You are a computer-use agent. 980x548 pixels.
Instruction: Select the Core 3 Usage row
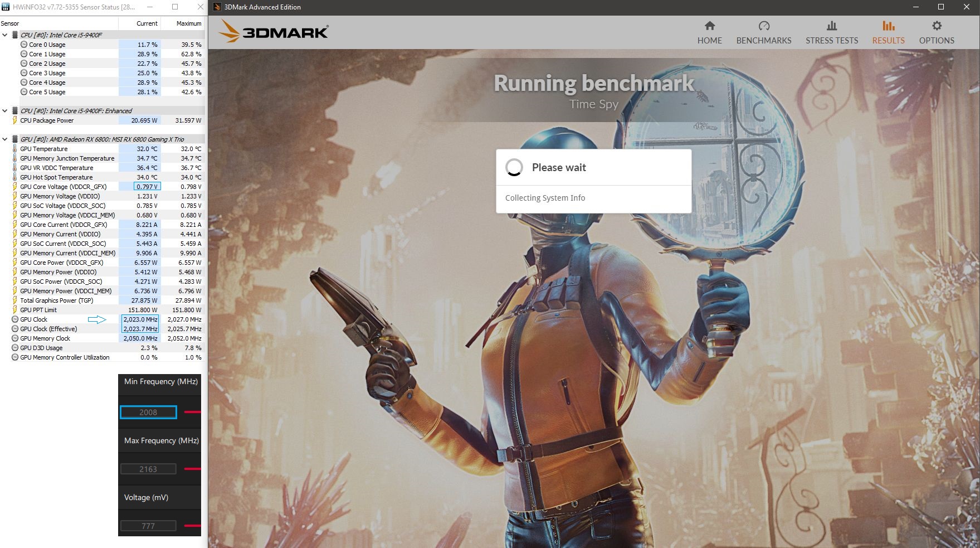[103, 73]
